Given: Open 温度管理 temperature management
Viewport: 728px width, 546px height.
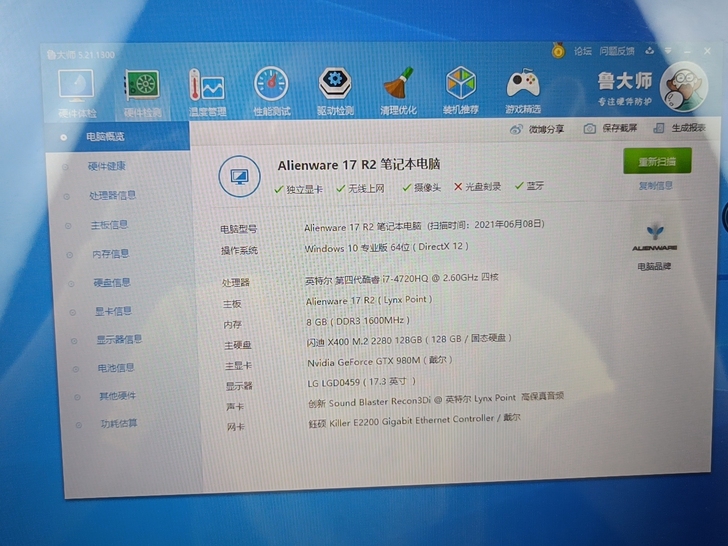Looking at the screenshot, I should [207, 92].
